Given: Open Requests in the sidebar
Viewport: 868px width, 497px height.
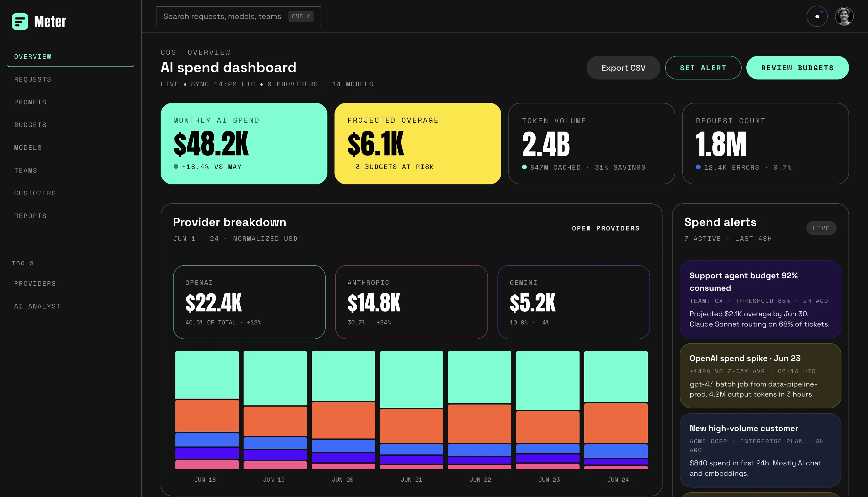Looking at the screenshot, I should pyautogui.click(x=71, y=79).
